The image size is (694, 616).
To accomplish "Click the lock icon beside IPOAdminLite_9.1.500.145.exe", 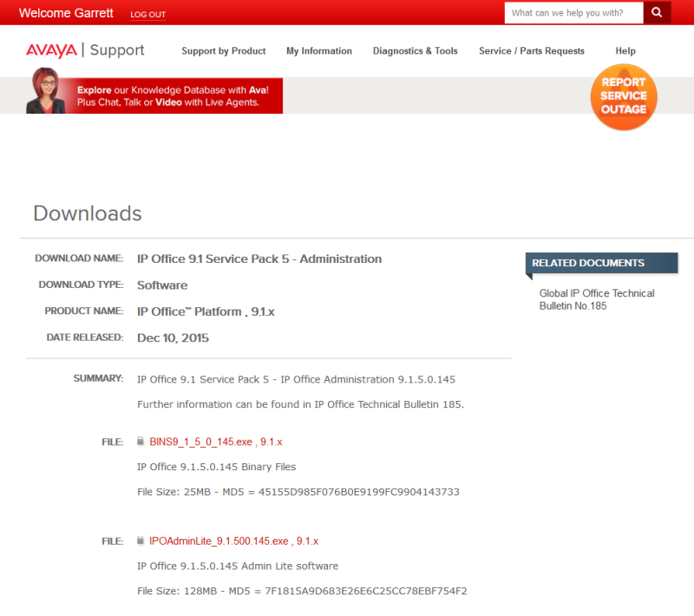I will 141,541.
